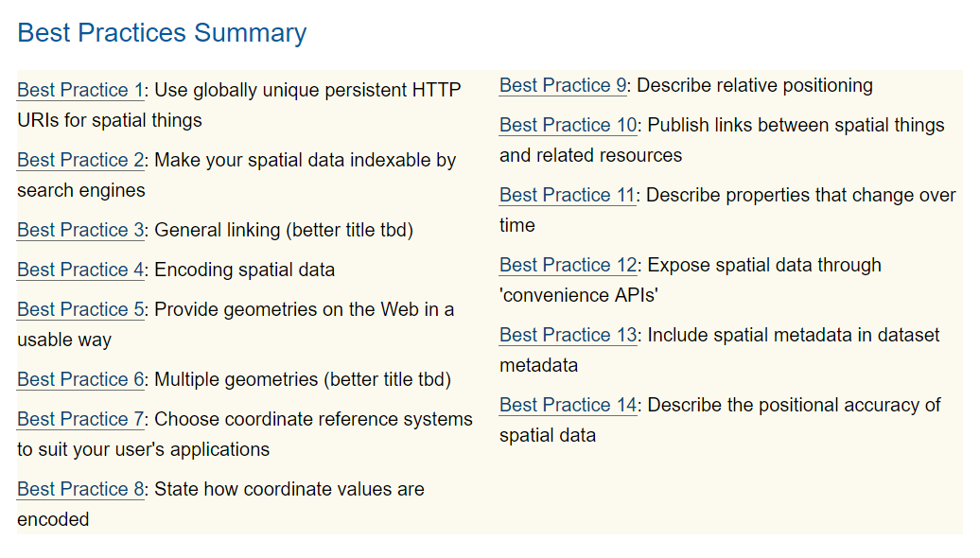Click the 'convenience APIs' text
This screenshot has height=558, width=980.
coord(579,296)
